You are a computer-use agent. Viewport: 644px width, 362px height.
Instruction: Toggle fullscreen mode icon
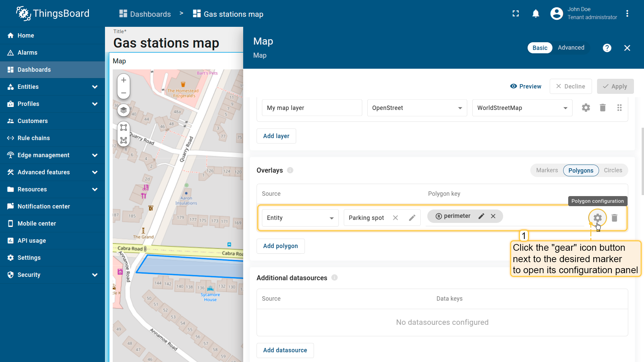tap(516, 14)
